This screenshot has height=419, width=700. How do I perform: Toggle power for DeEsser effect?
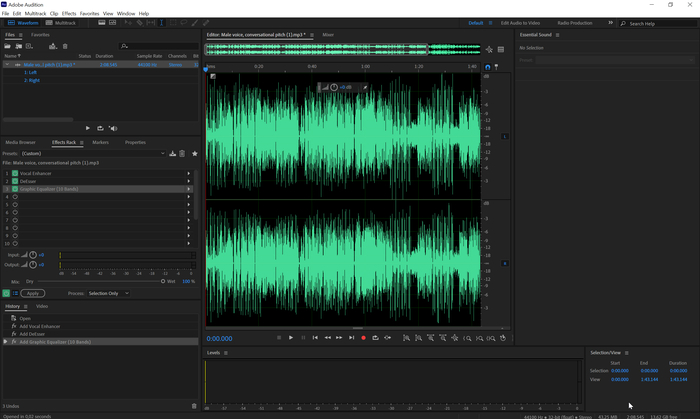(x=15, y=181)
